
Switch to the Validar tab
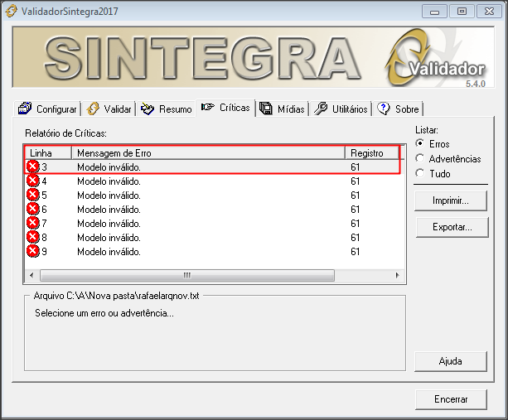click(109, 109)
